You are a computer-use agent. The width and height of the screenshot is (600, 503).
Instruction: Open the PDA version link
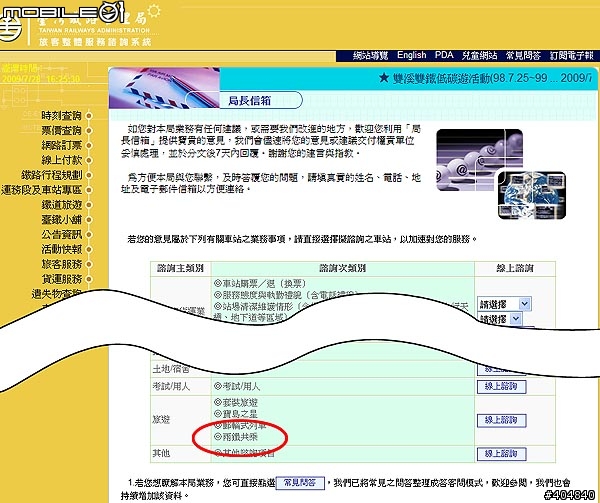[444, 55]
